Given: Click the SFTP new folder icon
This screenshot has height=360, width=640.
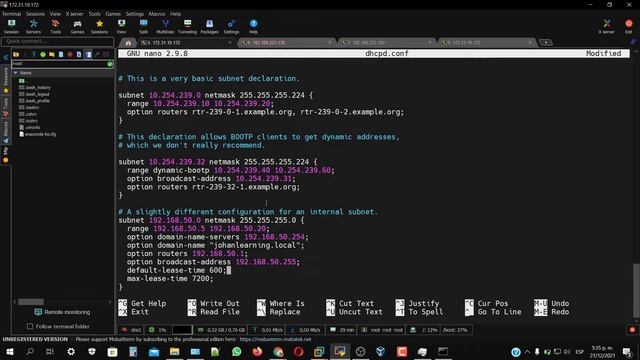Looking at the screenshot, I should coord(52,54).
